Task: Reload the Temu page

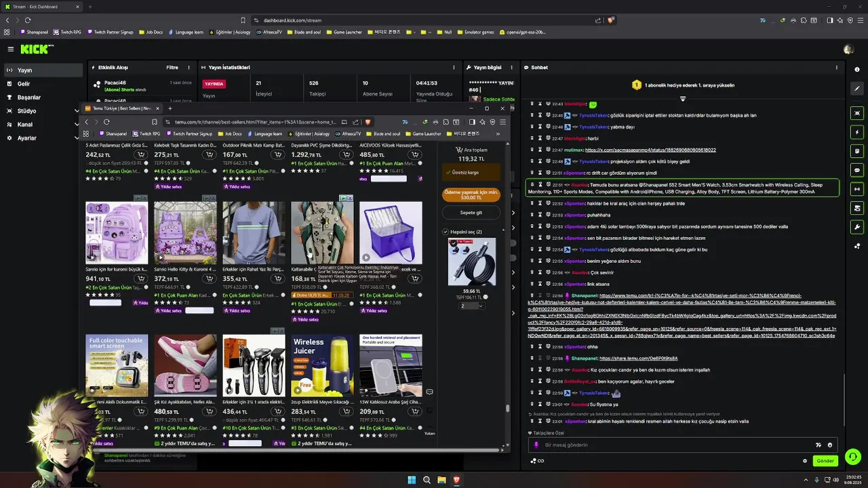Action: coord(106,122)
